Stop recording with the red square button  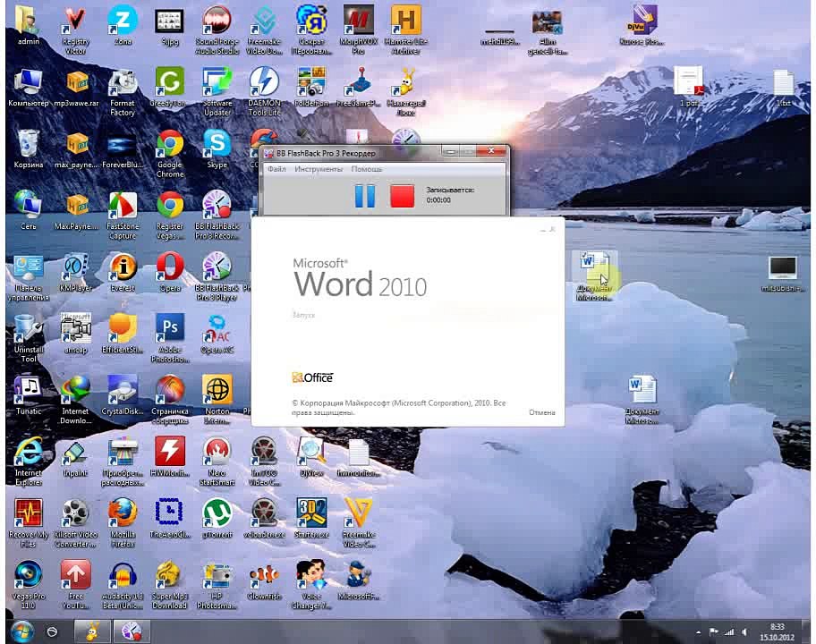pos(402,196)
